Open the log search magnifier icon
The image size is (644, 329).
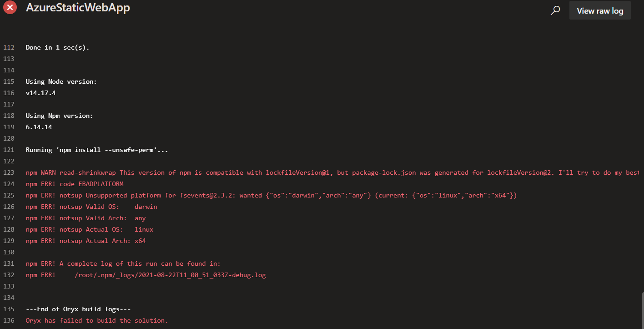pos(555,10)
